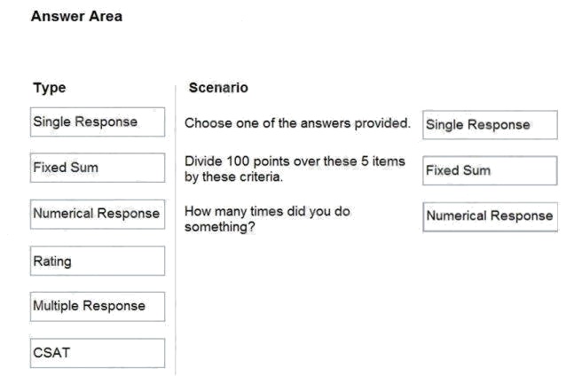This screenshot has height=392, width=582.
Task: Click the word 'Rating' in the type list
Action: point(52,262)
